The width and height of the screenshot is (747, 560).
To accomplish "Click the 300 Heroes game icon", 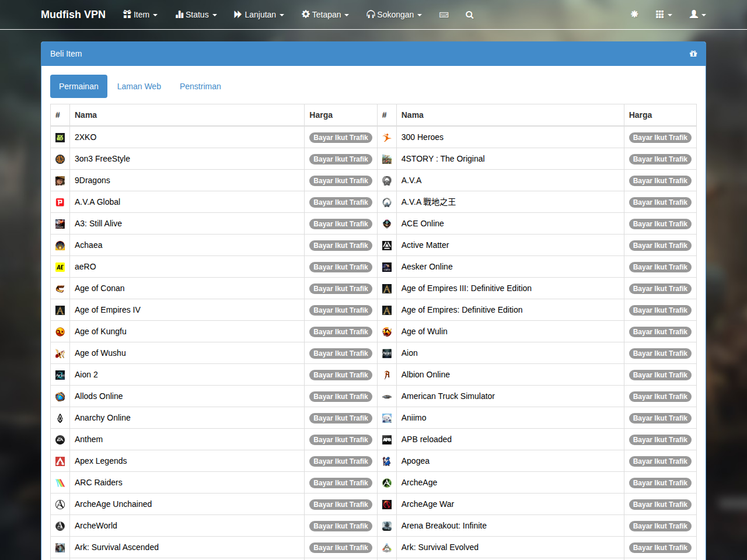I will [387, 138].
